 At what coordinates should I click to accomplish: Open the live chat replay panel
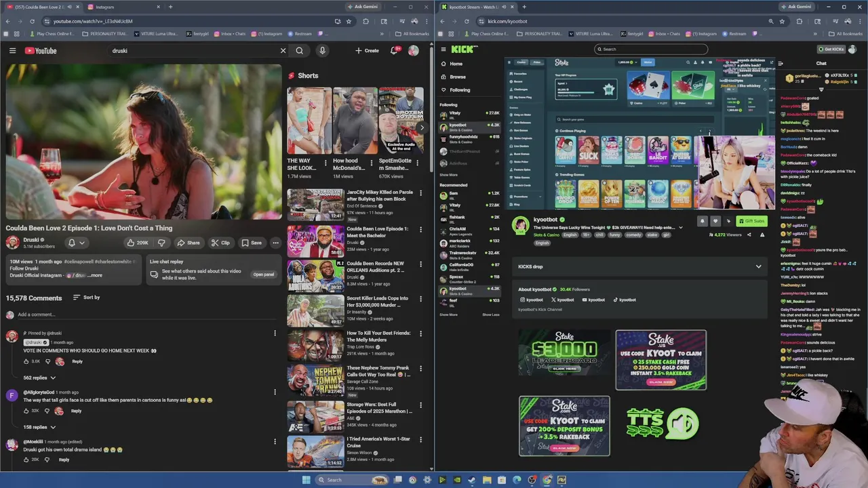click(264, 274)
